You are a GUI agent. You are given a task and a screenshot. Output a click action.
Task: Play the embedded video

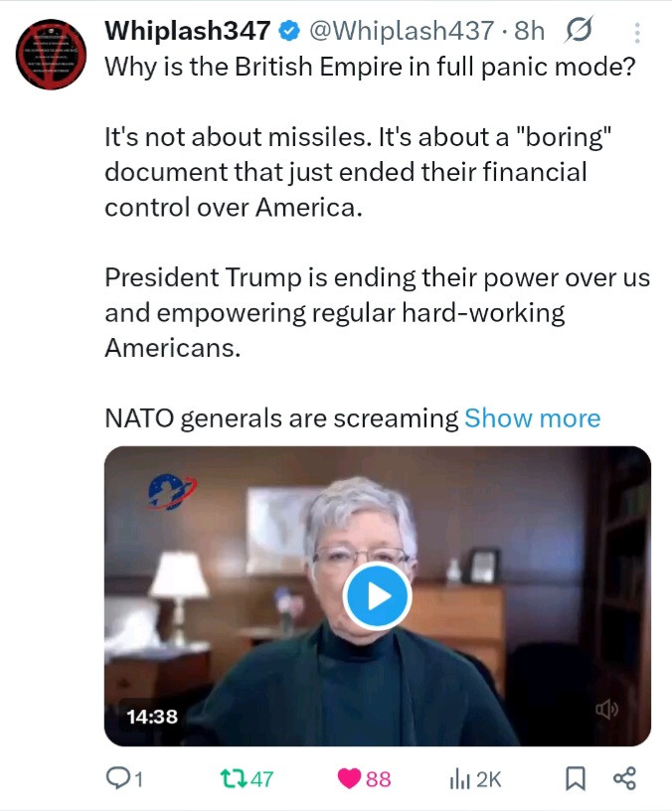click(x=377, y=596)
